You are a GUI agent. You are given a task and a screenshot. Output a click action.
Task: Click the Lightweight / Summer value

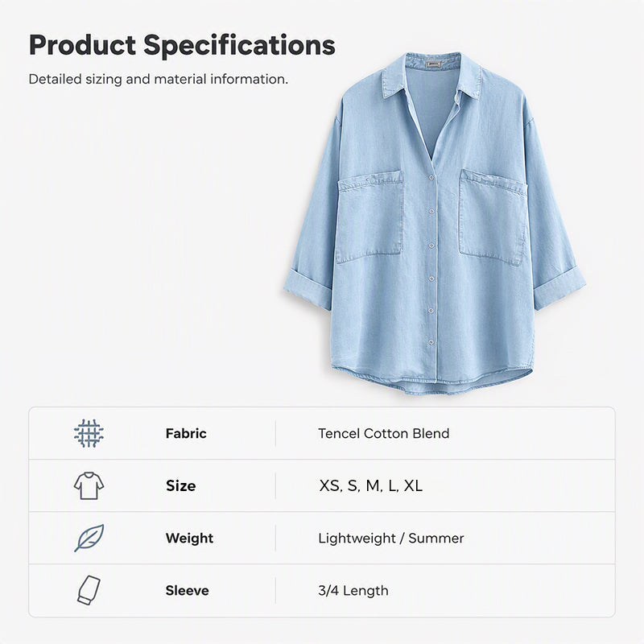coord(391,538)
